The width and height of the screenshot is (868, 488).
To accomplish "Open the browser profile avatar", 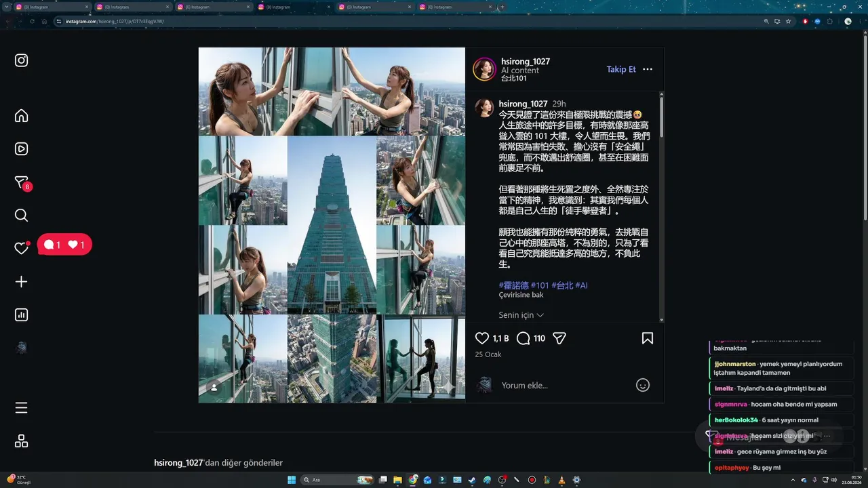I will point(848,21).
